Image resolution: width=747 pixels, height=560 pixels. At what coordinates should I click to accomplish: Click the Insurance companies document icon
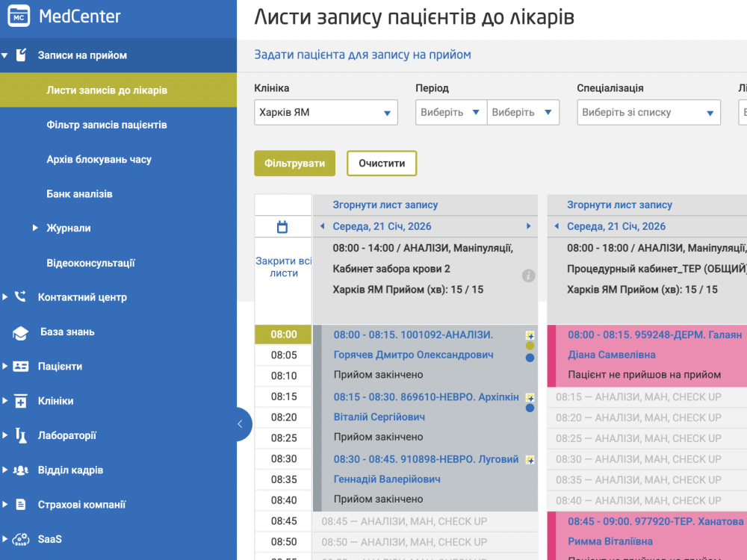point(20,504)
